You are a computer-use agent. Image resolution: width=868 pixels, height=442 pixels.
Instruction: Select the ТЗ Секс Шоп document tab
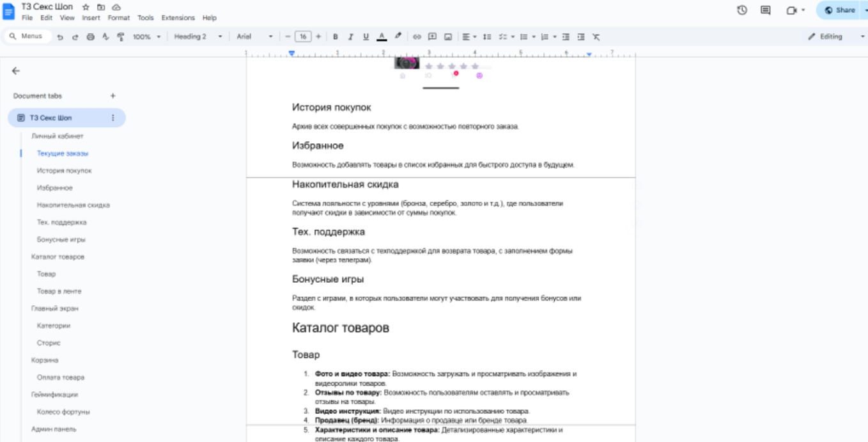pos(66,118)
